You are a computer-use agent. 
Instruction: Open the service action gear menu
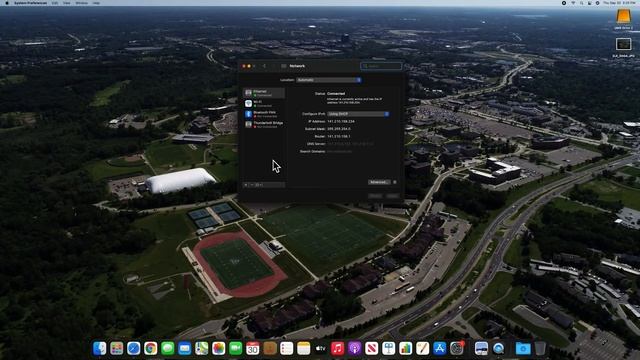(x=259, y=185)
